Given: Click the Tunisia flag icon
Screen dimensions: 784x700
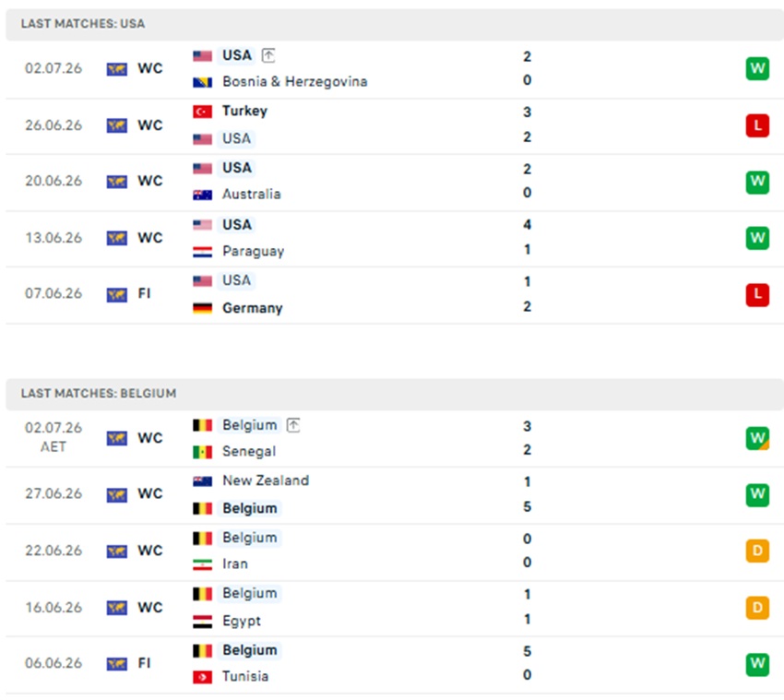Looking at the screenshot, I should 203,677.
